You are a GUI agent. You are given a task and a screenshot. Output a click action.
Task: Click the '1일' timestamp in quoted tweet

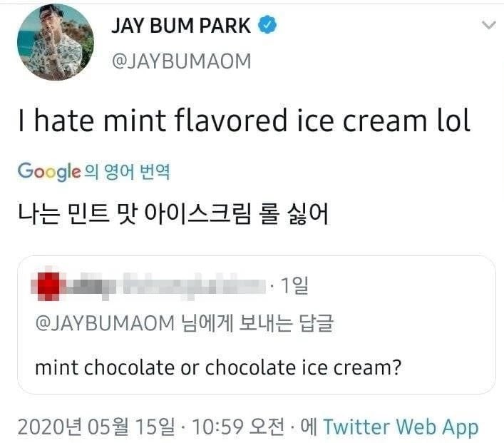pos(294,285)
